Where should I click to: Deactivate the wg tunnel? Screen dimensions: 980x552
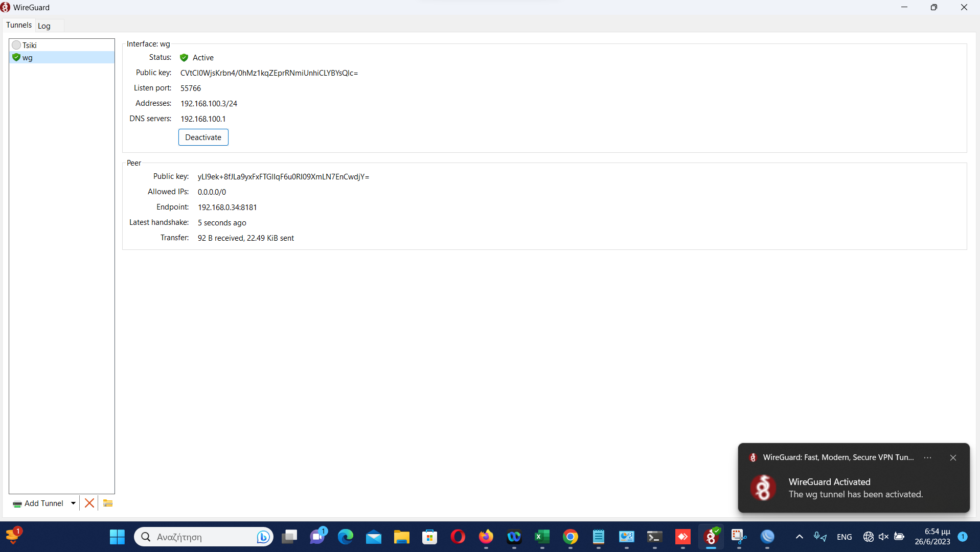203,137
